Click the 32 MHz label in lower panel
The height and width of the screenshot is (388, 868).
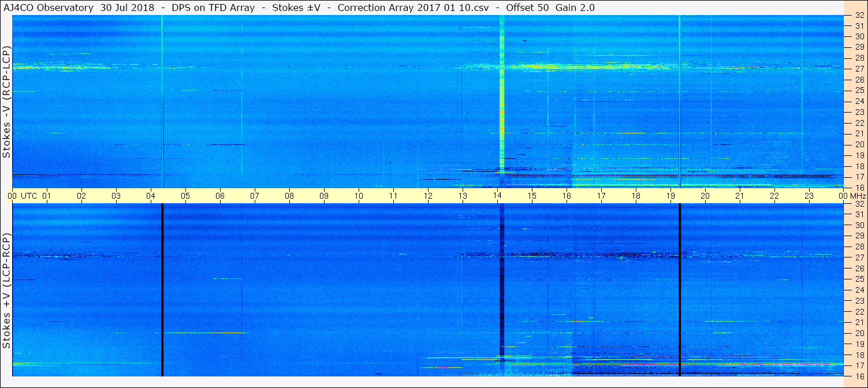pyautogui.click(x=859, y=204)
